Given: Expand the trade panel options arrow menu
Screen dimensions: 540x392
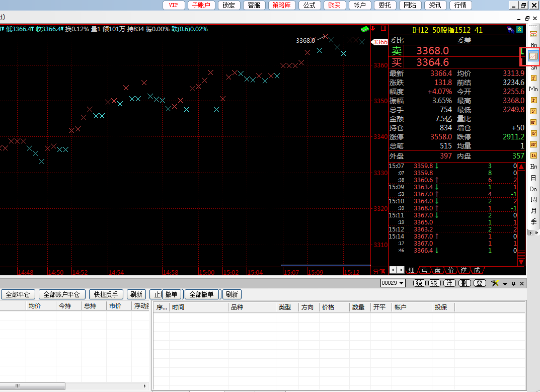Looking at the screenshot, I should (x=505, y=284).
